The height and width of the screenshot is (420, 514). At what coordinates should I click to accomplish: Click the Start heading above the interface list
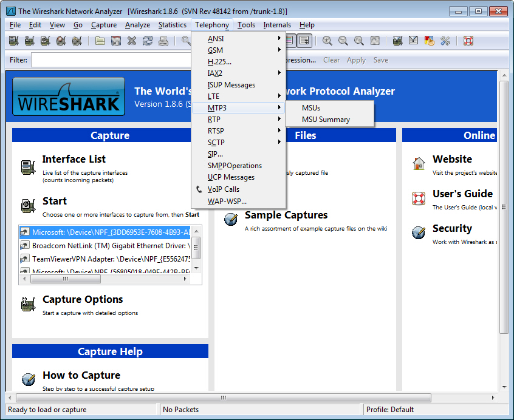(55, 201)
